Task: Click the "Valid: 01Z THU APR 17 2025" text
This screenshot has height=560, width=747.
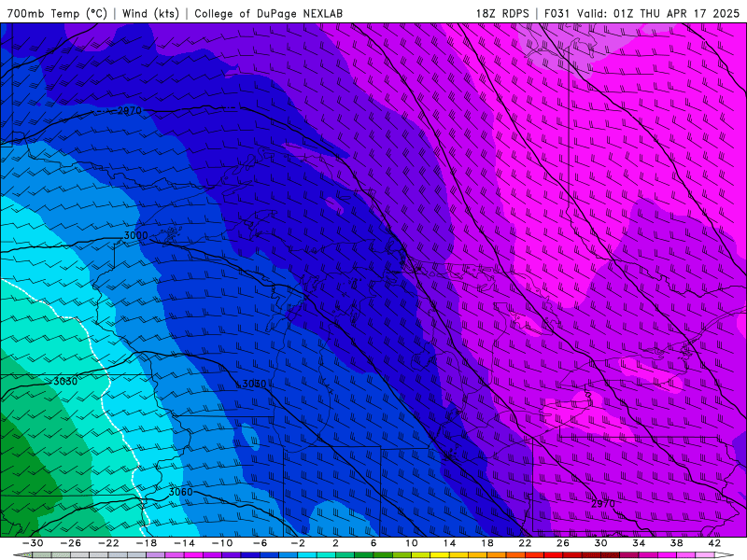Action: click(658, 13)
